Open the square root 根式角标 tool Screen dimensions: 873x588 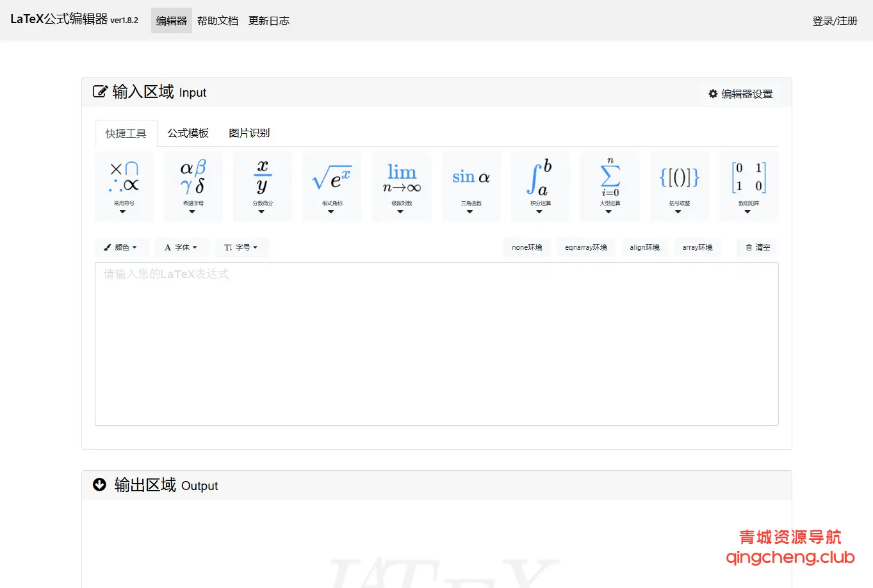coord(332,186)
